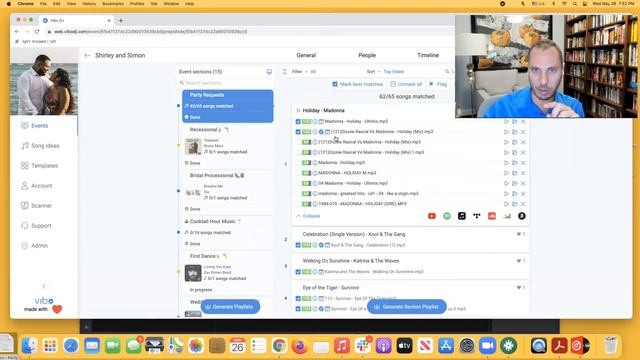Click the black circle music service icon
640x360 pixels.
(x=522, y=216)
